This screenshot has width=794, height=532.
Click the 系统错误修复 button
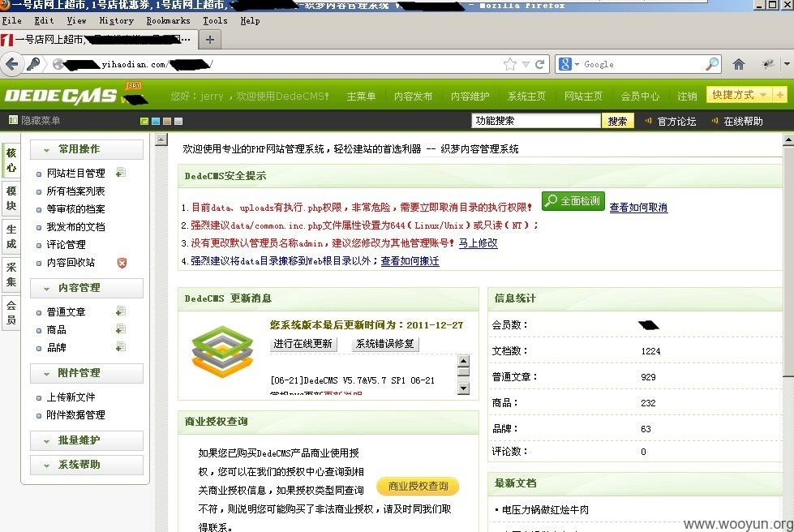coord(385,344)
